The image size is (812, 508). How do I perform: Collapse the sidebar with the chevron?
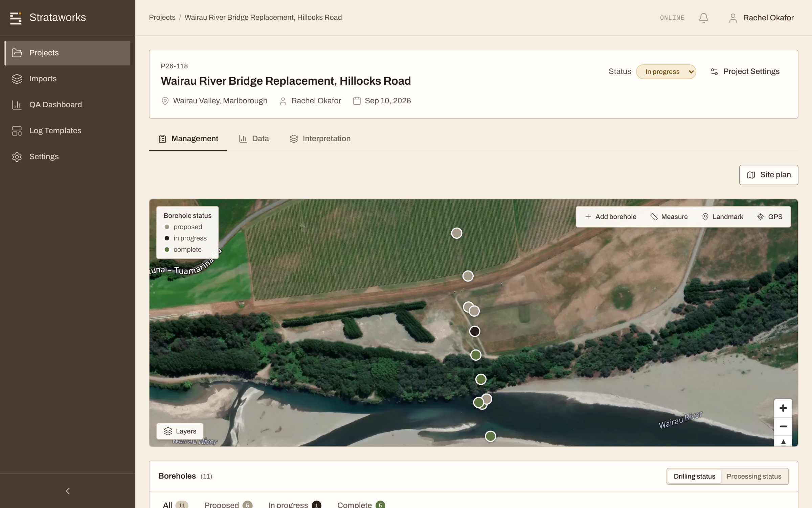(x=68, y=491)
